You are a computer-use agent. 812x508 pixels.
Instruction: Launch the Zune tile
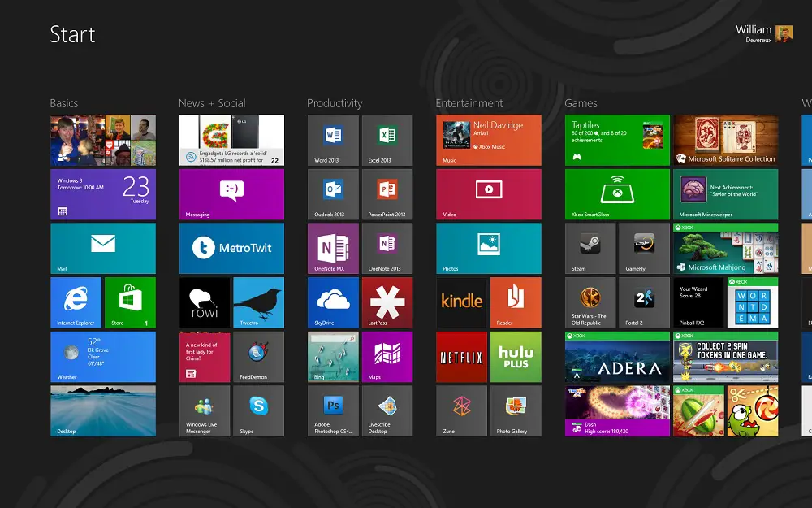point(461,410)
